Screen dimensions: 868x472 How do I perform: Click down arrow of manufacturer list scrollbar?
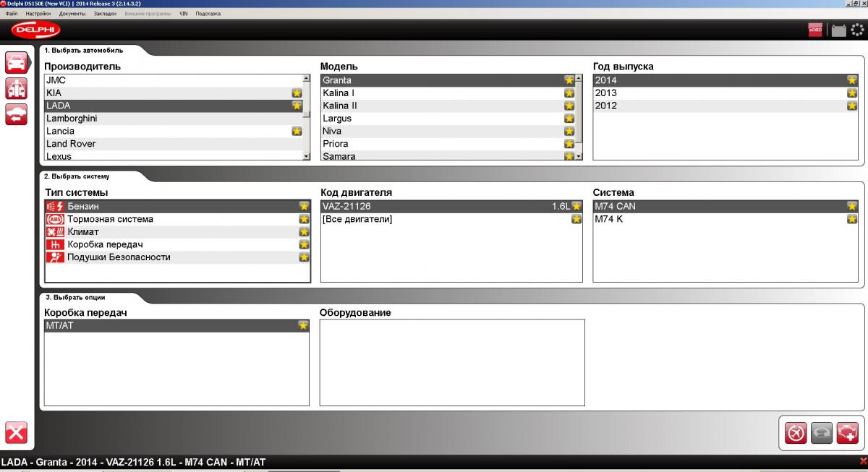point(306,156)
